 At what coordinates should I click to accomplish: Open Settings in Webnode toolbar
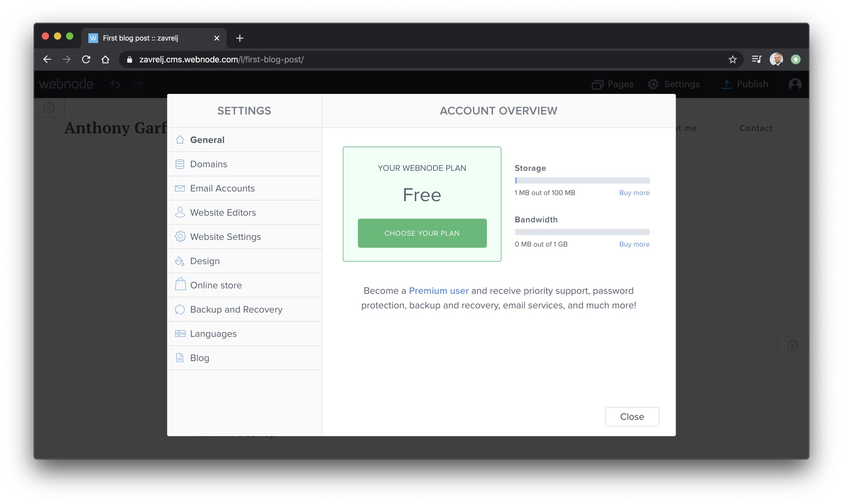point(673,84)
